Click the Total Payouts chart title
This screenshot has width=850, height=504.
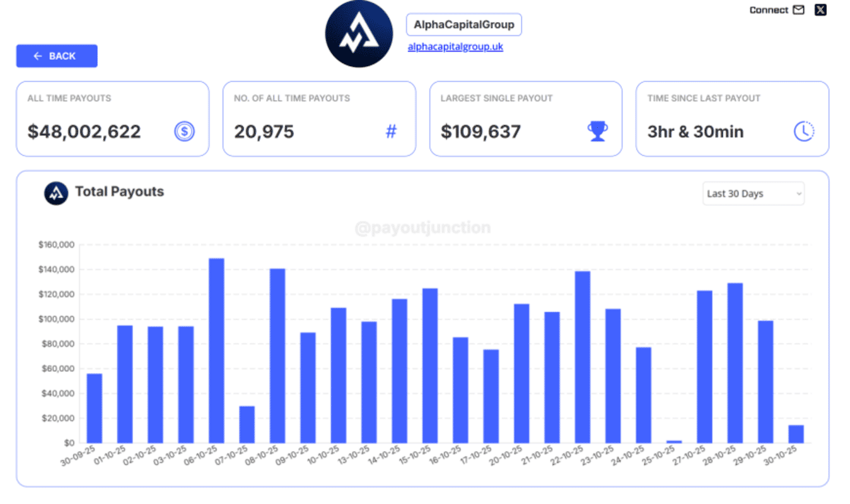click(x=120, y=192)
